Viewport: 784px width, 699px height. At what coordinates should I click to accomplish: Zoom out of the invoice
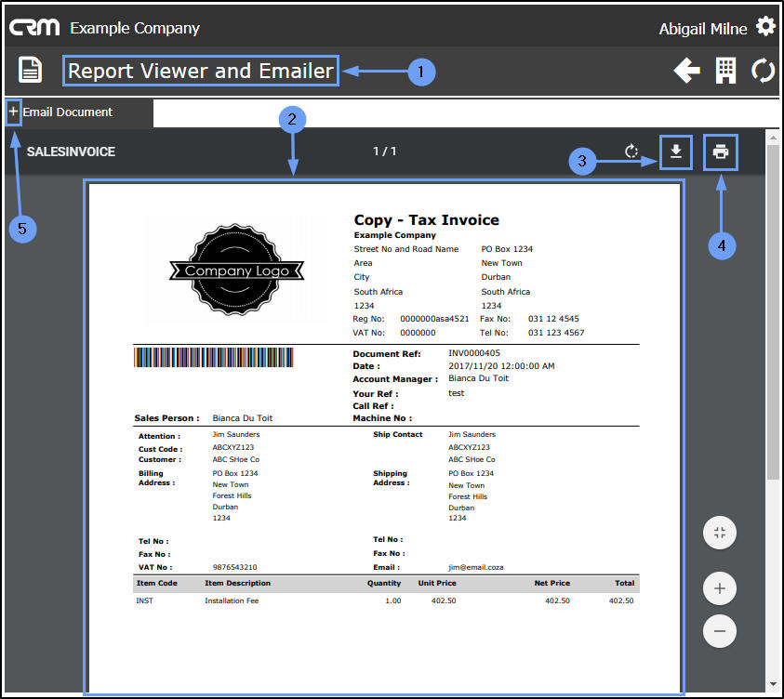[719, 631]
